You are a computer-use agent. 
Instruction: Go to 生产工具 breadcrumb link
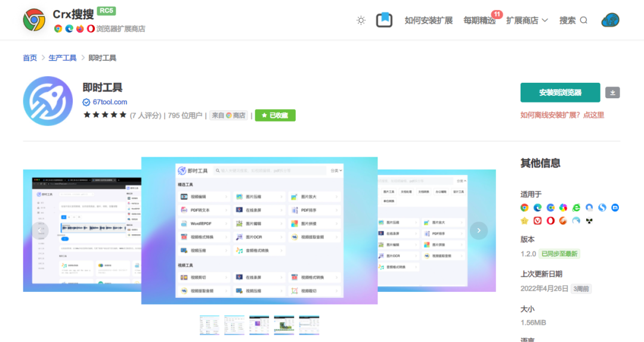[x=63, y=58]
